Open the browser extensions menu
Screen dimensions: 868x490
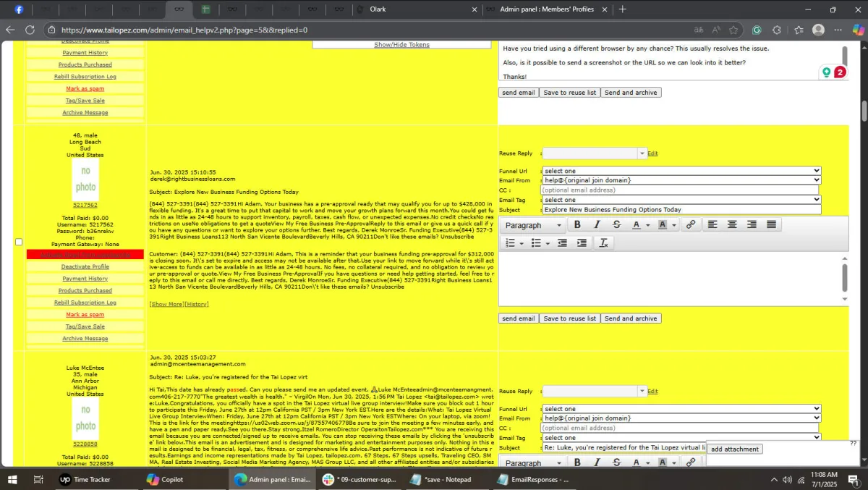coord(776,30)
